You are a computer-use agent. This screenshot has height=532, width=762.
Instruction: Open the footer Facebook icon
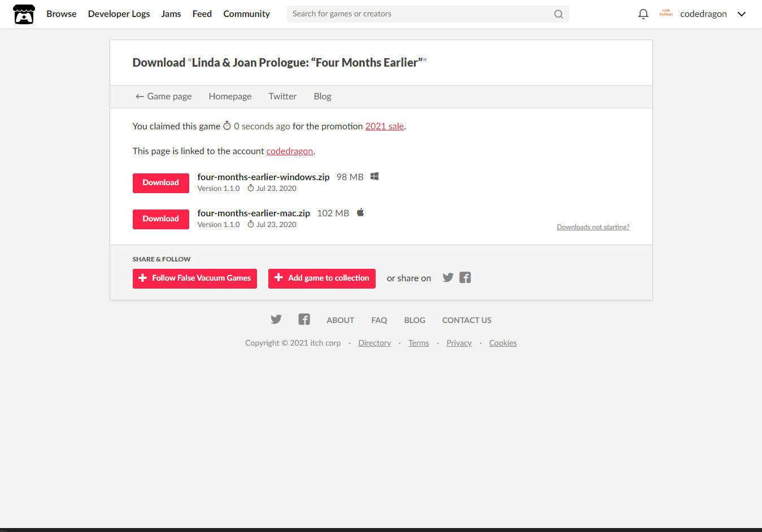(304, 320)
